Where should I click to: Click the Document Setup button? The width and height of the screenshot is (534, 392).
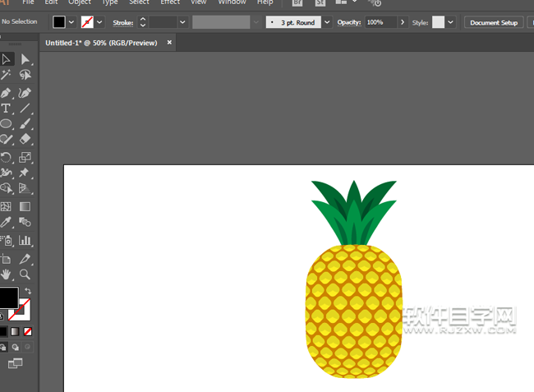pos(494,22)
